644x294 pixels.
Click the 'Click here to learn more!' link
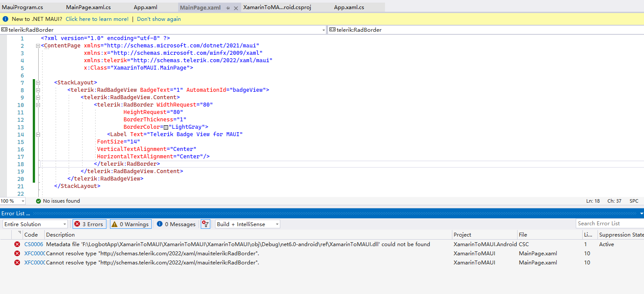pyautogui.click(x=97, y=19)
